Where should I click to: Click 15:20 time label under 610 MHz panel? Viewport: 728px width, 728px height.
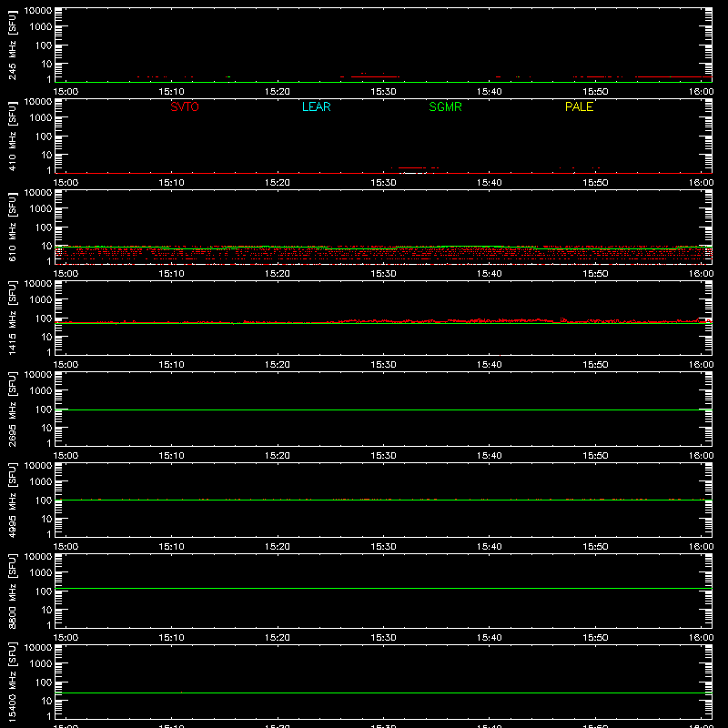(x=278, y=274)
